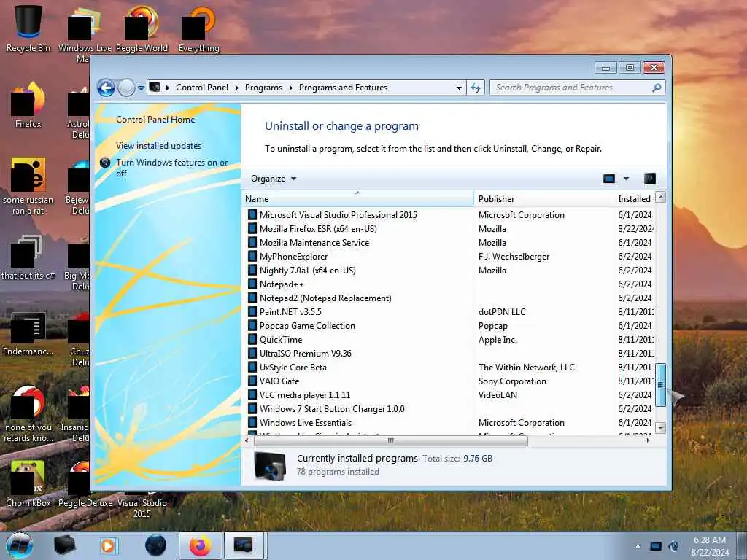Sort list by Name column header

(357, 199)
